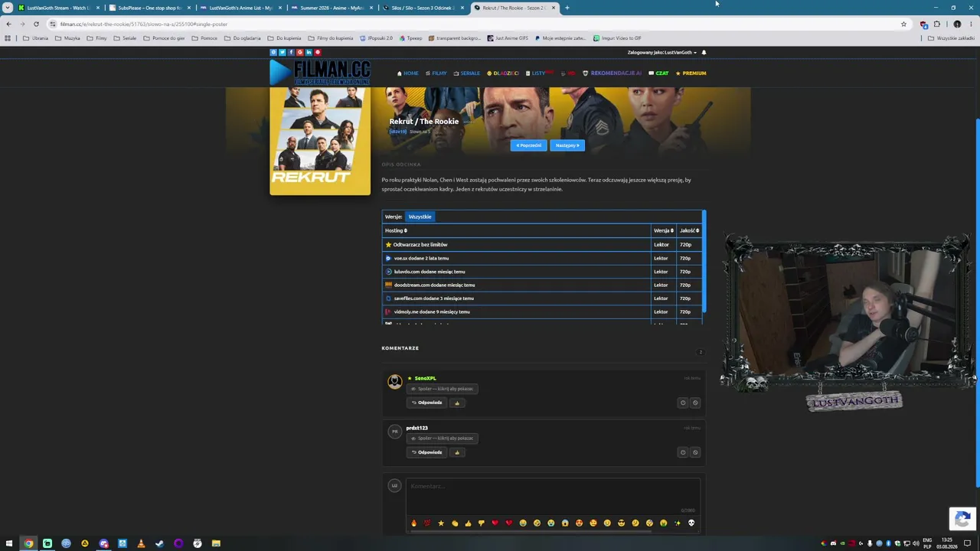Viewport: 980px width, 551px height.
Task: Reveal spoiler in SenoXPL's comment
Action: pos(442,389)
